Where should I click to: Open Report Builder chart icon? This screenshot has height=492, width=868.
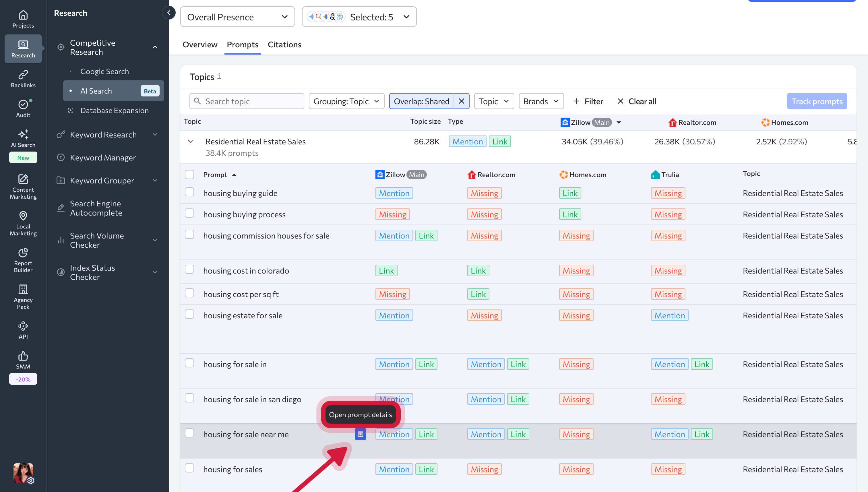[23, 252]
